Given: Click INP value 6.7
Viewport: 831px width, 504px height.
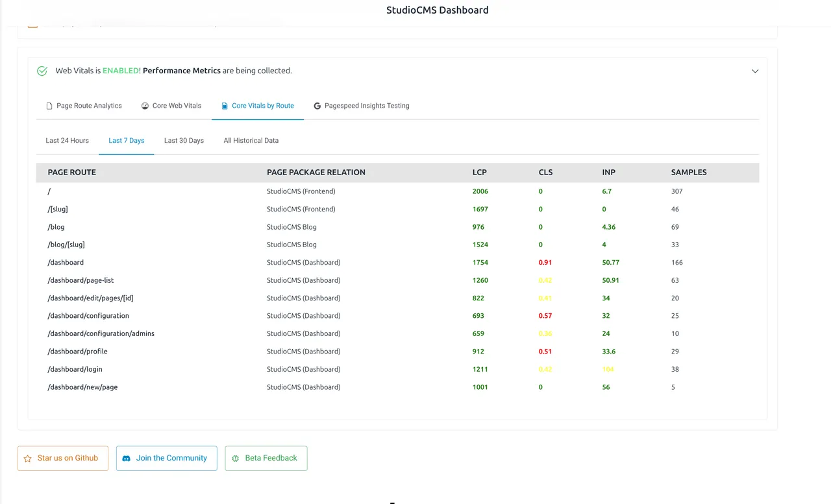Looking at the screenshot, I should [607, 191].
